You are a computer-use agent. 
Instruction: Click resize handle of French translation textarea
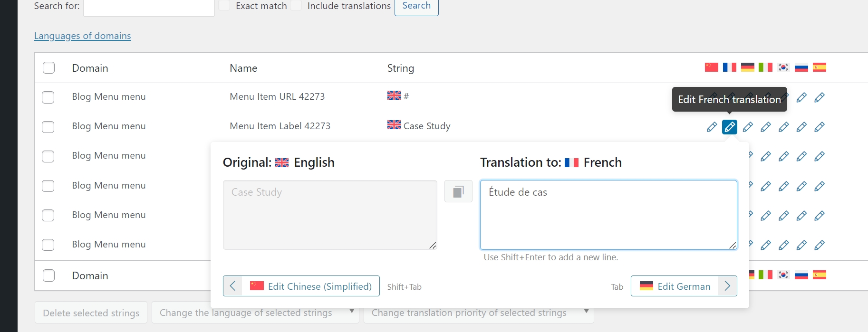click(733, 245)
